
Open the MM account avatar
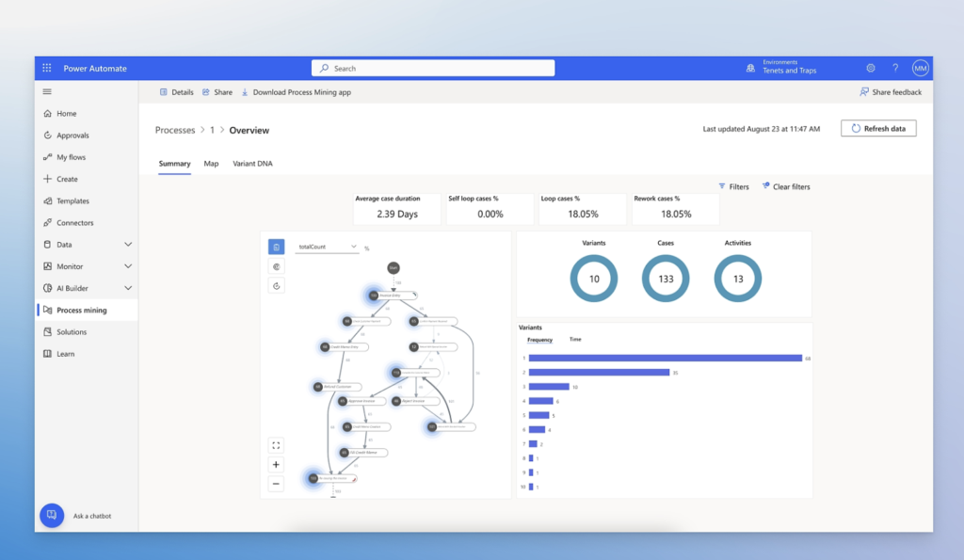click(920, 68)
